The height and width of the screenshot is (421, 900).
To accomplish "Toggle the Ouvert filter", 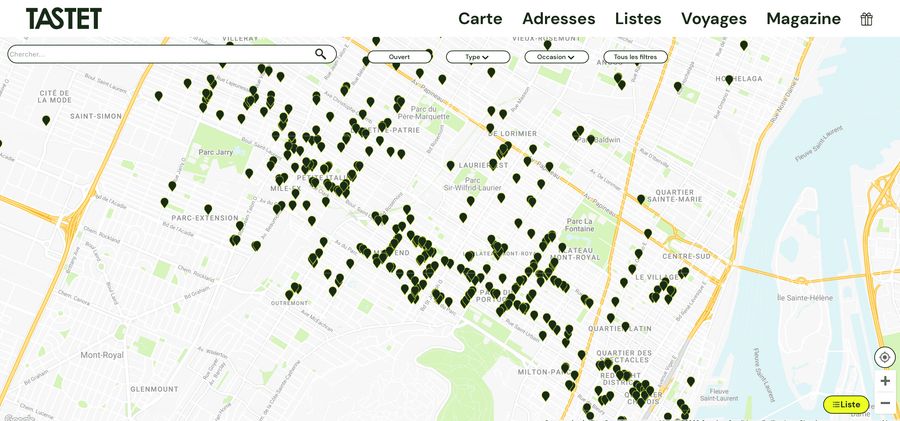I will pyautogui.click(x=399, y=57).
